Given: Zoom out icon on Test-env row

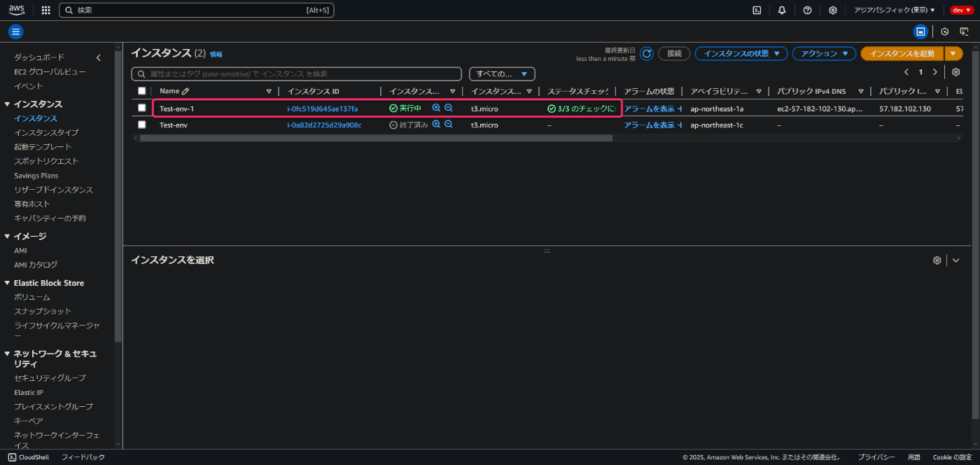Looking at the screenshot, I should point(449,124).
